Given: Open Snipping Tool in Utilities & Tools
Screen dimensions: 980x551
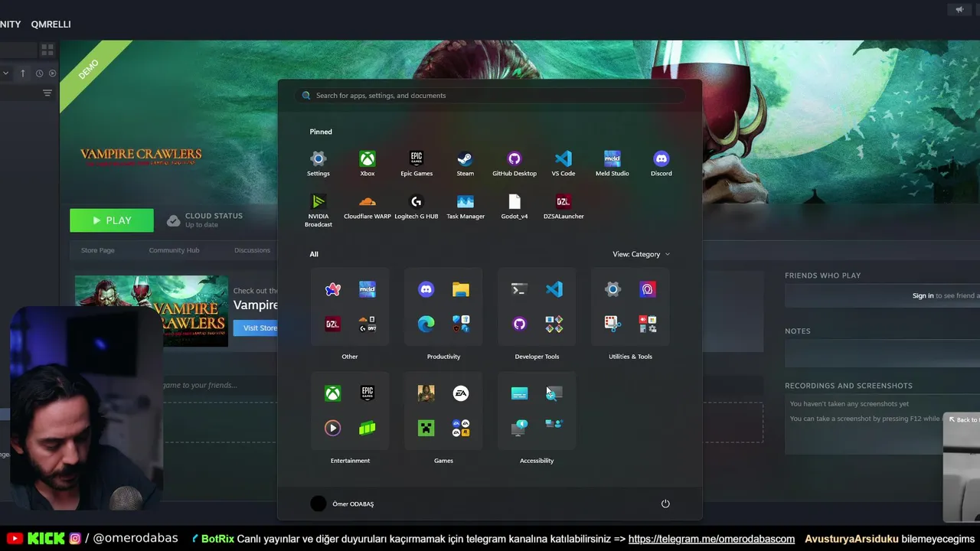Looking at the screenshot, I should coord(612,324).
